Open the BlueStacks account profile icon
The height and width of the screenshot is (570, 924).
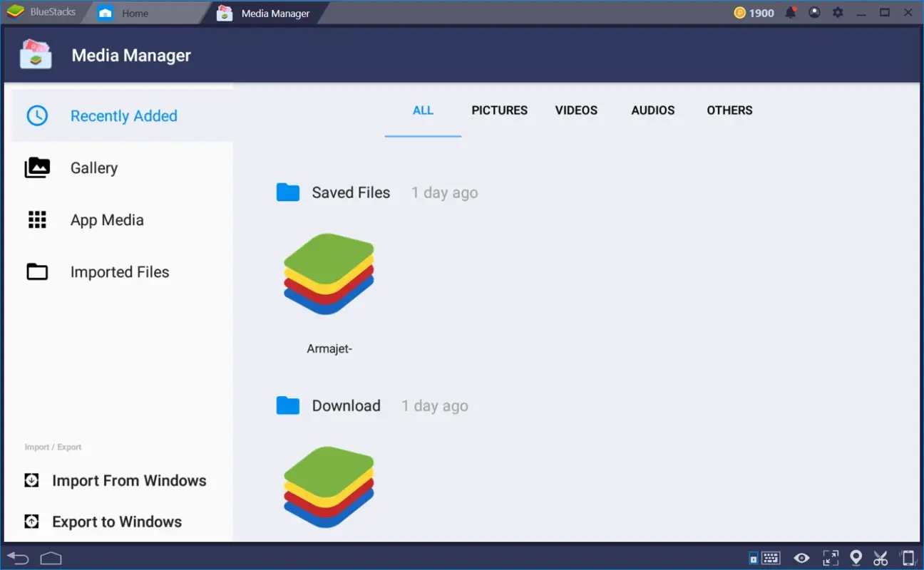click(814, 12)
